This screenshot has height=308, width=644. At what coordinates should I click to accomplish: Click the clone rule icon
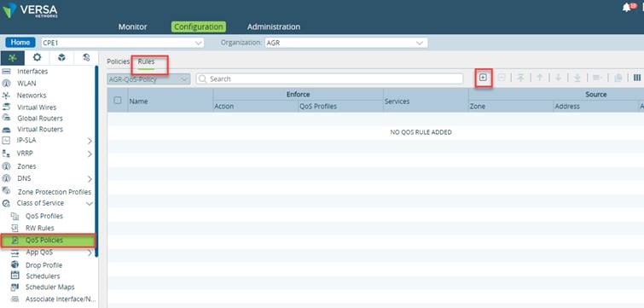(x=618, y=78)
